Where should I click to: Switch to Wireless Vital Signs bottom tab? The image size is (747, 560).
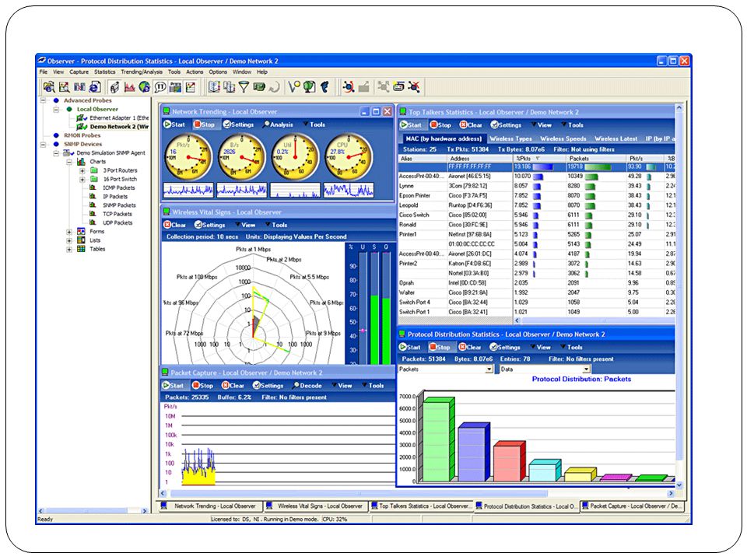315,506
